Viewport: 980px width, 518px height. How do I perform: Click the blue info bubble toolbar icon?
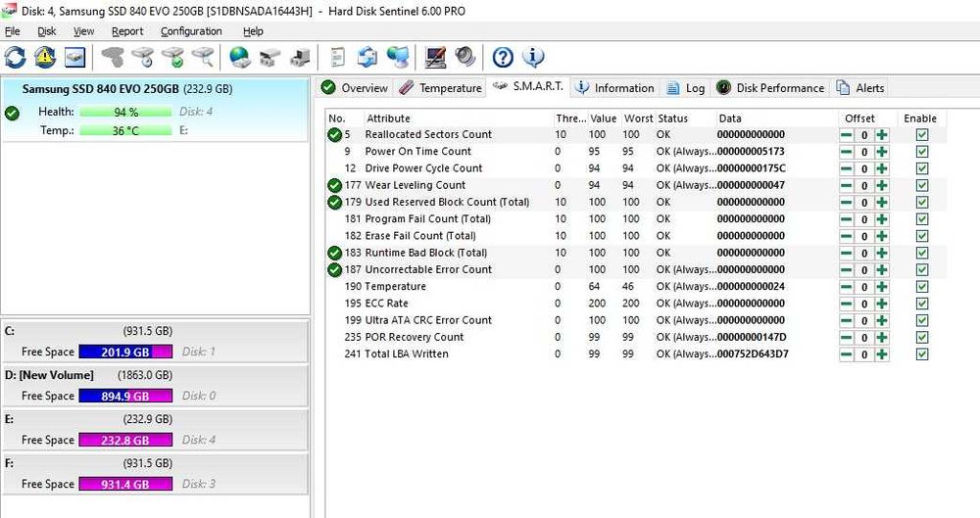click(533, 58)
